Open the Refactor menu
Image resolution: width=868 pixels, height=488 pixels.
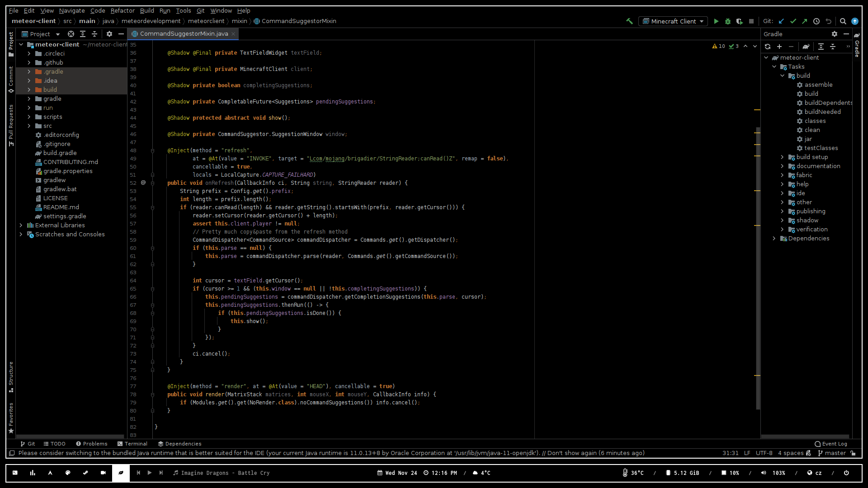click(123, 10)
